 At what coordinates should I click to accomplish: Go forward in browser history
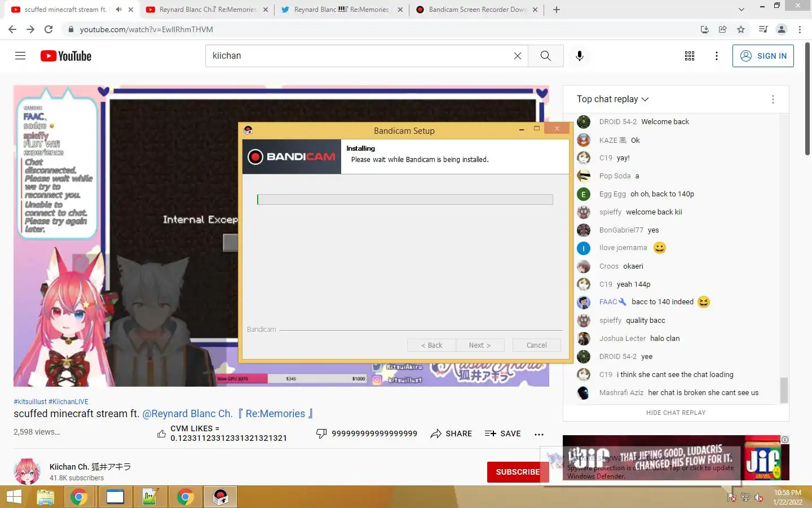click(x=30, y=29)
